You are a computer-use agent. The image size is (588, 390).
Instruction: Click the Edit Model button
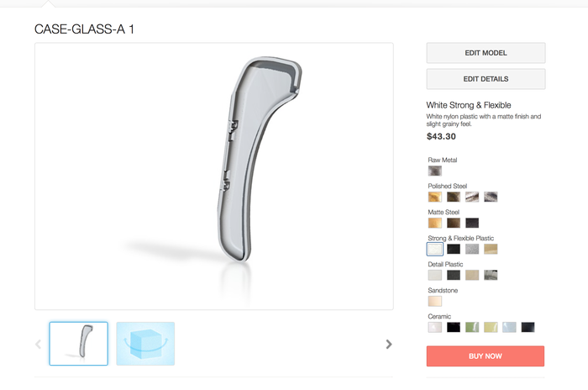click(486, 53)
